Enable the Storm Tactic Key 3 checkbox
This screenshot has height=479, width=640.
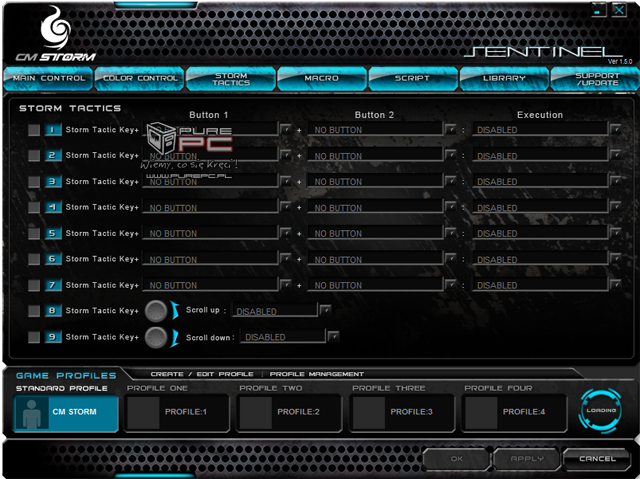coord(34,182)
